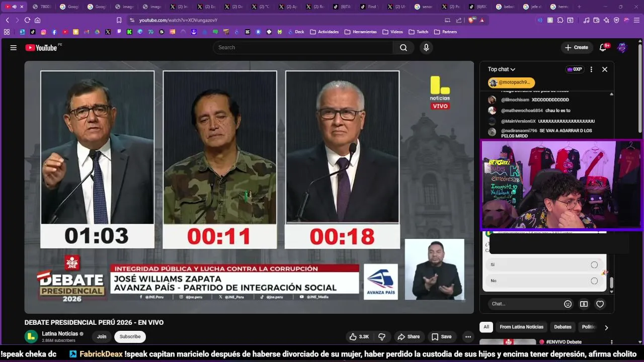Viewport: 644px width, 362px height.
Task: Open Instagram bookmark icon
Action: [x=43, y=32]
